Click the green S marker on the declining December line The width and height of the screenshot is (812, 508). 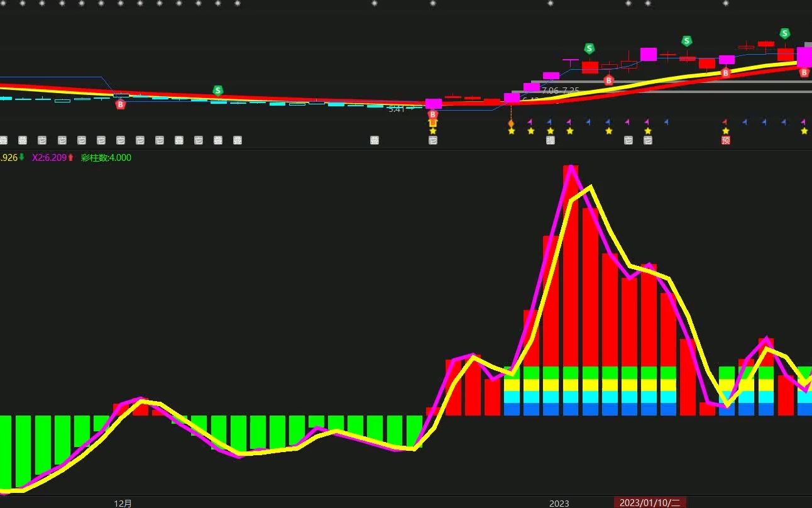pyautogui.click(x=217, y=91)
